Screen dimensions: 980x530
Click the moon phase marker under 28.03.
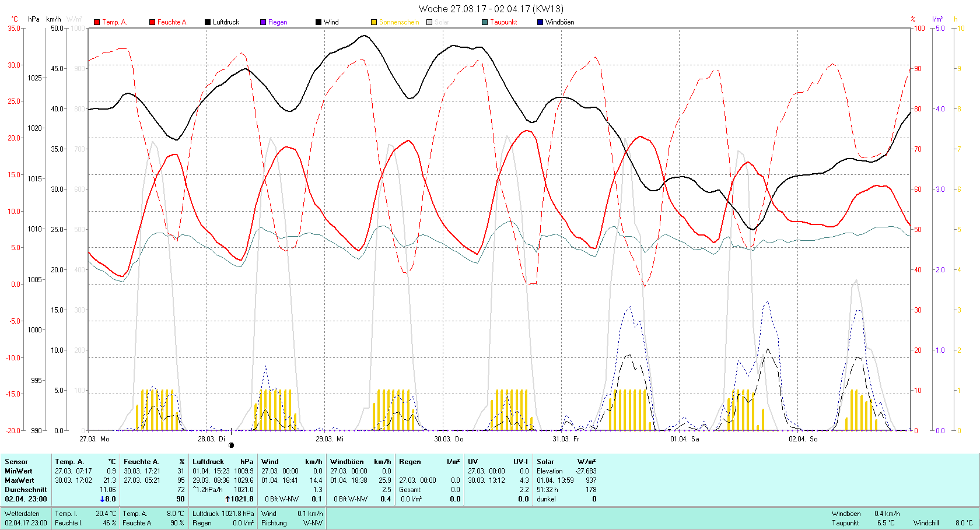(231, 445)
